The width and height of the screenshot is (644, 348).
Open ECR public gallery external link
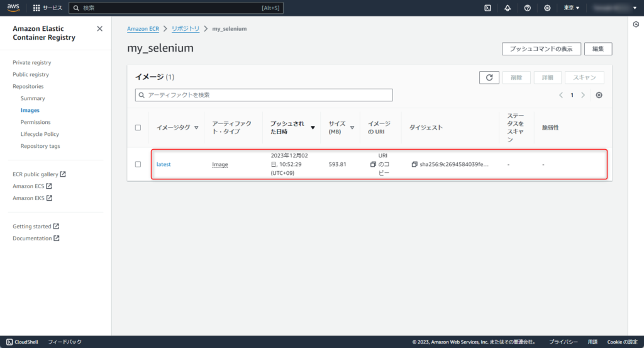click(x=39, y=174)
